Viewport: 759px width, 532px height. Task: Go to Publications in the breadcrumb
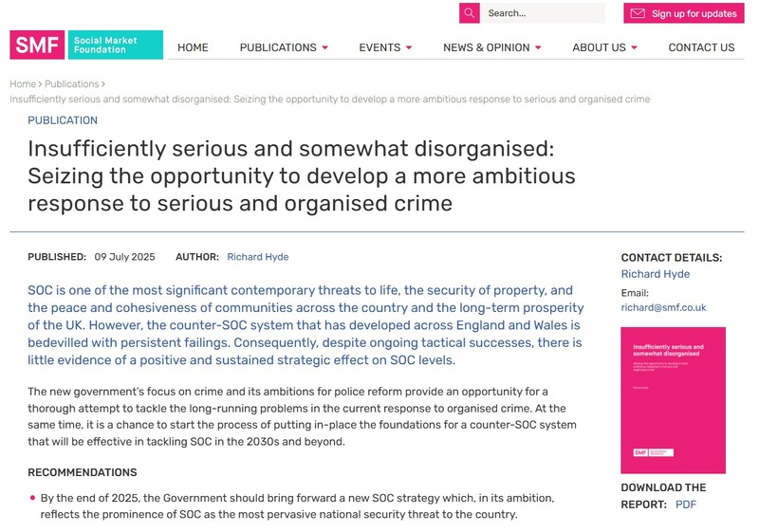click(72, 84)
